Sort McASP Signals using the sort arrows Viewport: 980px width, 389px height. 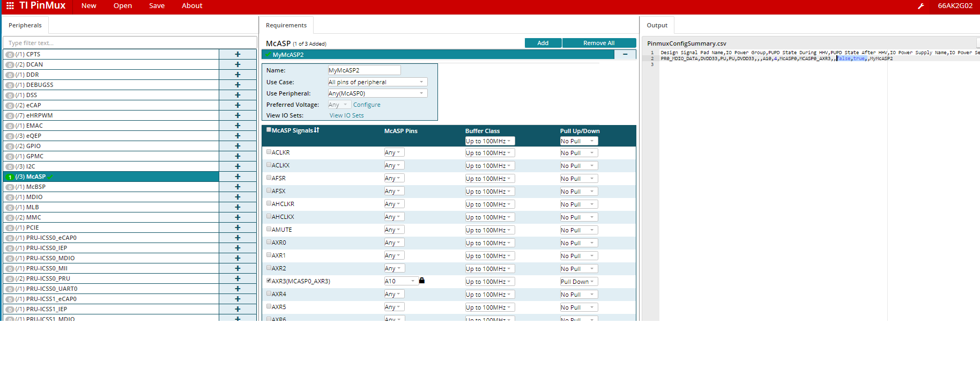coord(317,130)
